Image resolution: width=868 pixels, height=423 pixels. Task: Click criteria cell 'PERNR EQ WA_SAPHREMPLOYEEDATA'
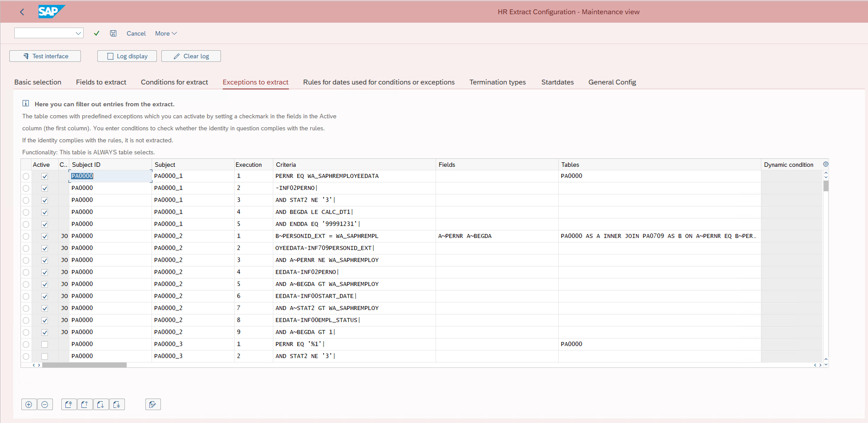pyautogui.click(x=354, y=176)
